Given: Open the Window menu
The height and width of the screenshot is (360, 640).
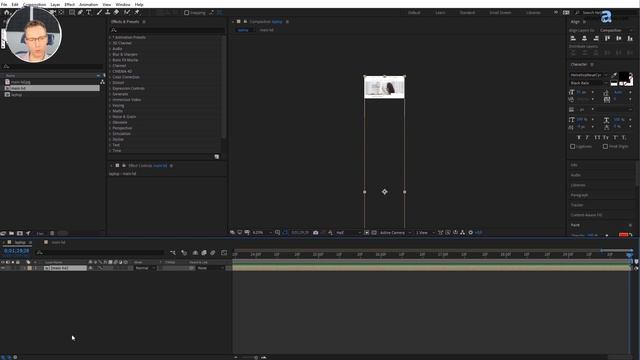Looking at the screenshot, I should (123, 4).
